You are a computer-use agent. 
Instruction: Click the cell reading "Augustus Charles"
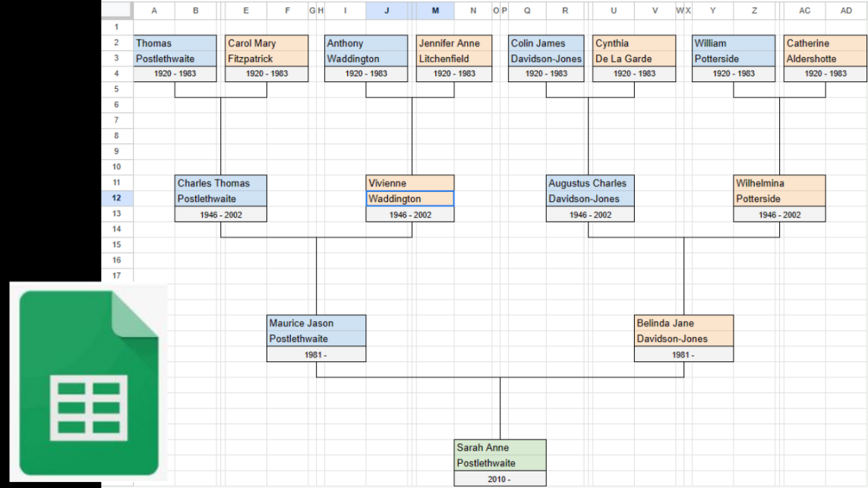pyautogui.click(x=590, y=183)
